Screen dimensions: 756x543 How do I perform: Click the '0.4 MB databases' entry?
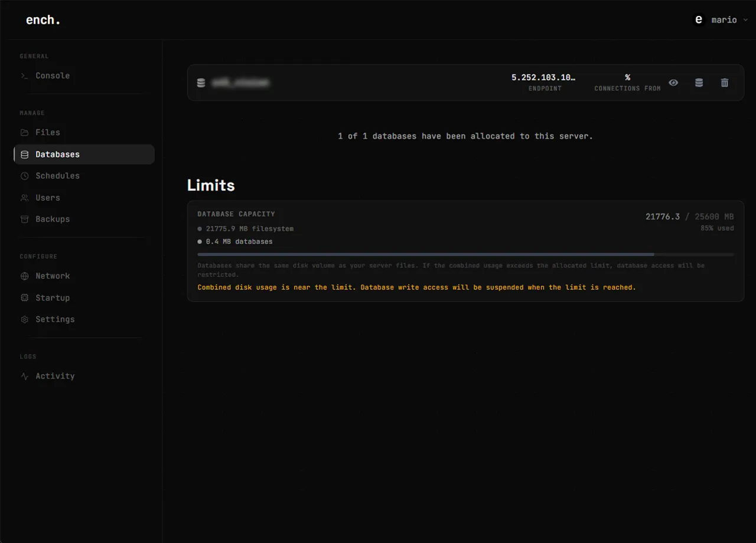pos(235,241)
